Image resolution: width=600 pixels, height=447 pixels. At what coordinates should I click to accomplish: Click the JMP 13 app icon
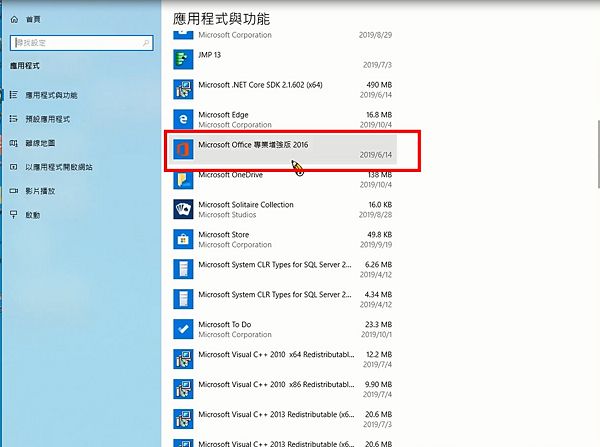(x=184, y=59)
